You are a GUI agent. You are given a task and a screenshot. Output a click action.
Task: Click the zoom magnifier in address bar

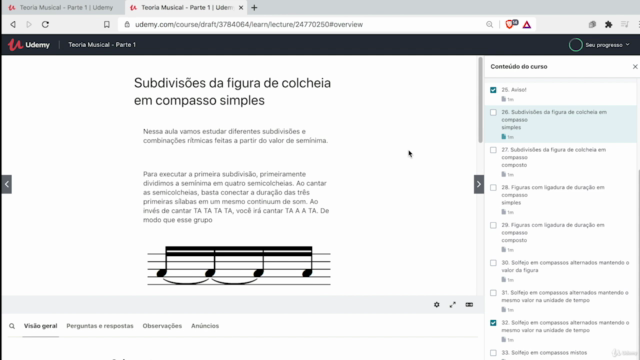(x=489, y=24)
